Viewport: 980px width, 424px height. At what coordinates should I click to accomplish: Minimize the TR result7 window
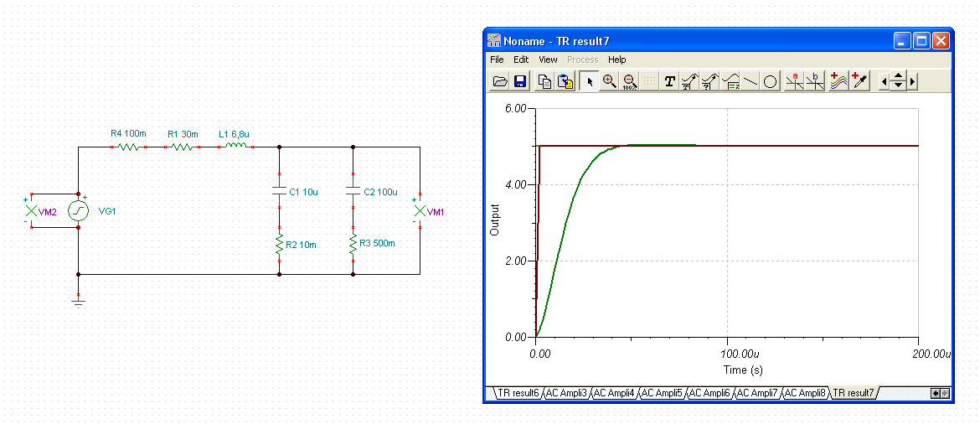[902, 41]
